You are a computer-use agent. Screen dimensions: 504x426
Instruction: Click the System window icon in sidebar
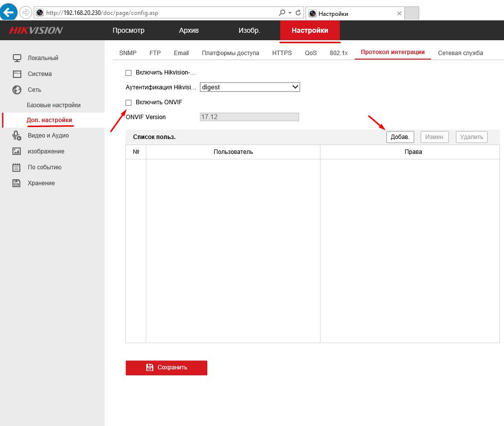[x=17, y=74]
